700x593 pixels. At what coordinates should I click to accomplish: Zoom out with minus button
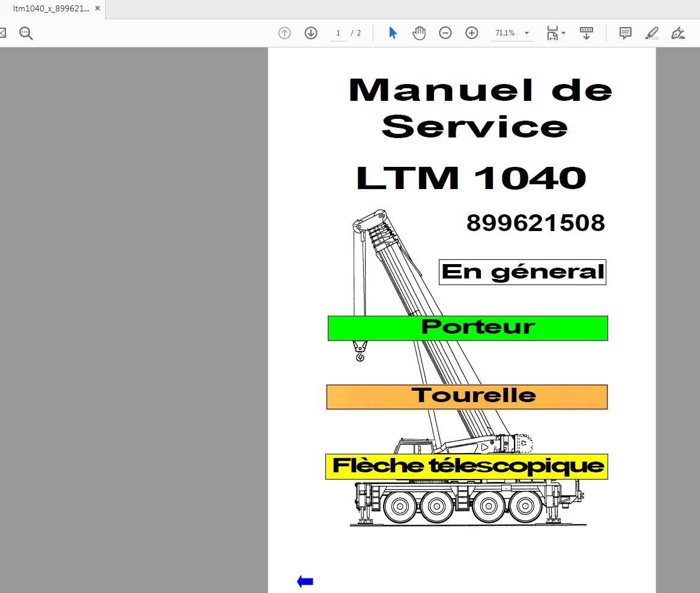[445, 33]
